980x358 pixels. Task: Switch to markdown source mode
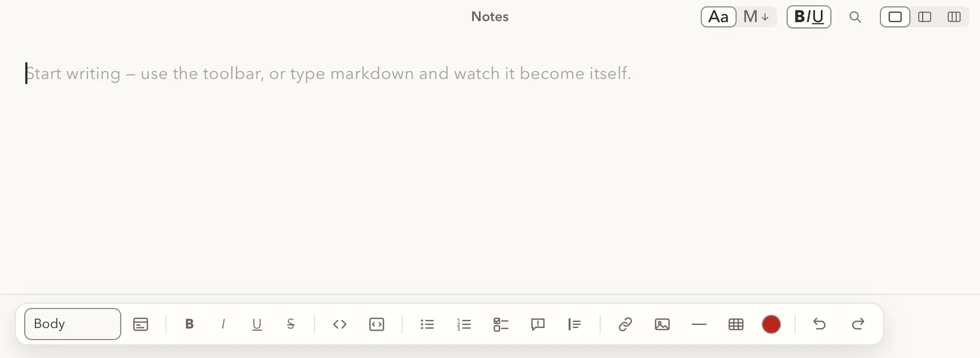coord(756,17)
